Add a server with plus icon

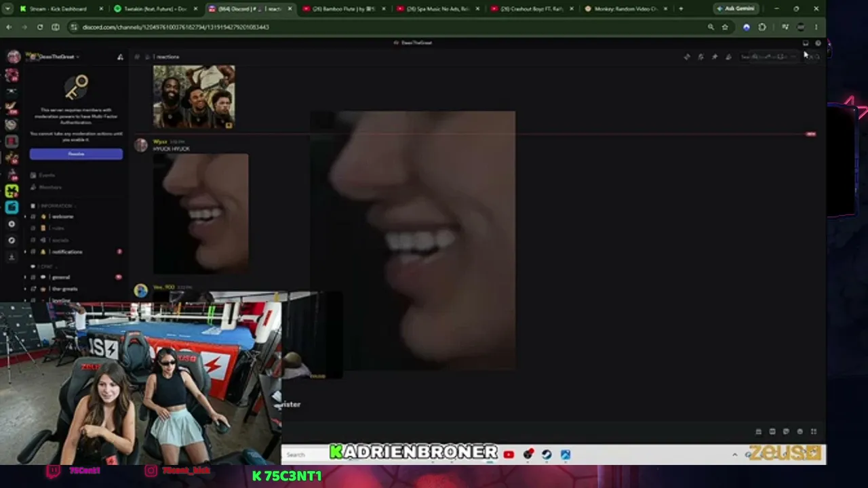tap(12, 224)
